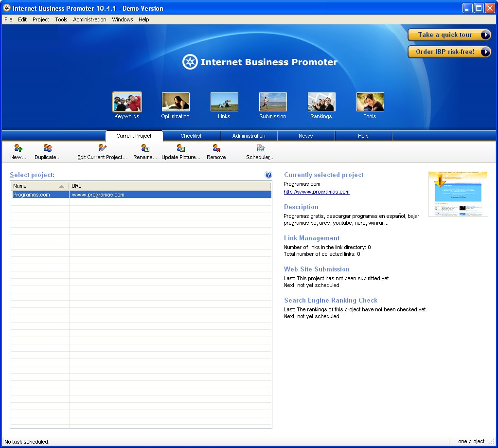
Task: Click the Internet Business Promoter star logo
Action: click(x=190, y=62)
